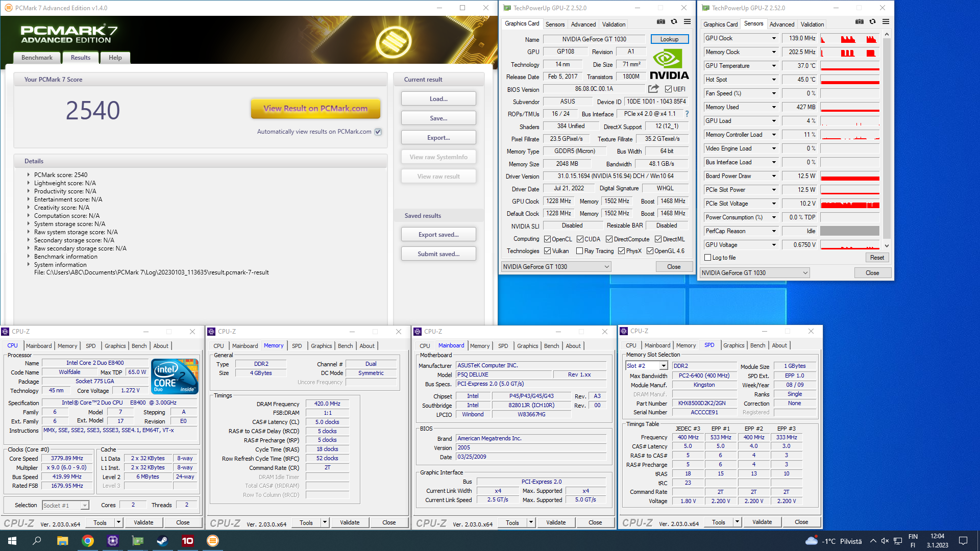The image size is (980, 551).
Task: Click the Lookup button in GPU-Z
Action: point(669,39)
